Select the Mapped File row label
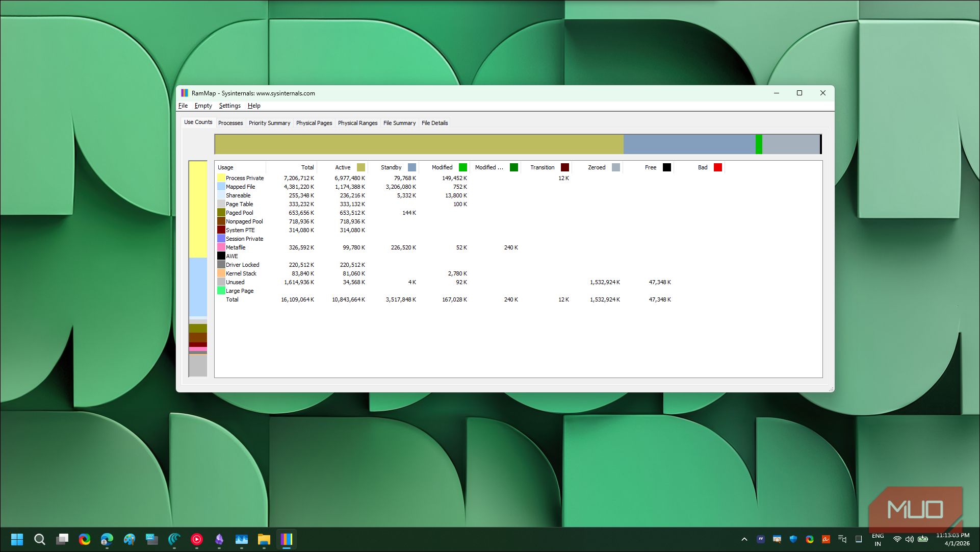The height and width of the screenshot is (552, 980). click(x=241, y=187)
